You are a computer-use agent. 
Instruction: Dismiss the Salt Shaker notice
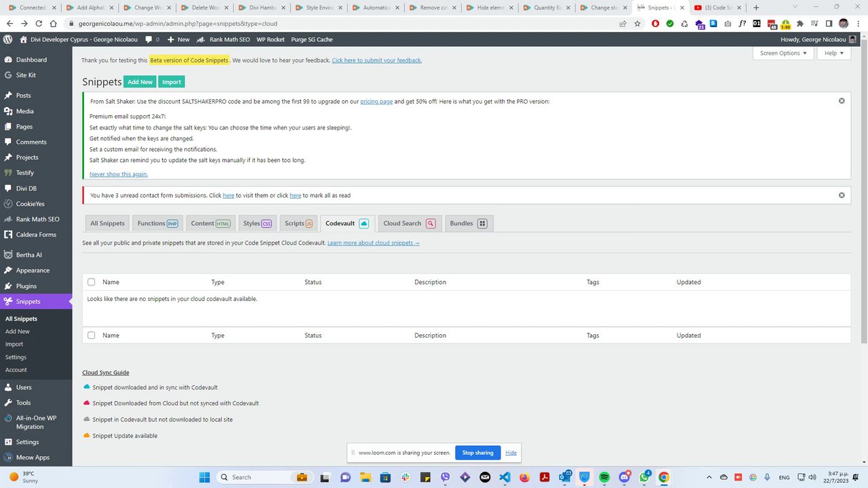point(842,101)
